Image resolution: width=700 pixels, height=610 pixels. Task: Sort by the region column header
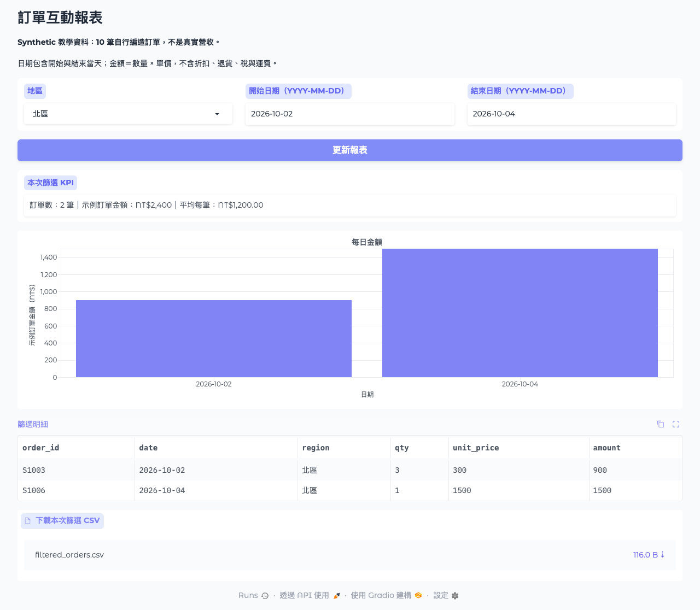click(x=344, y=448)
